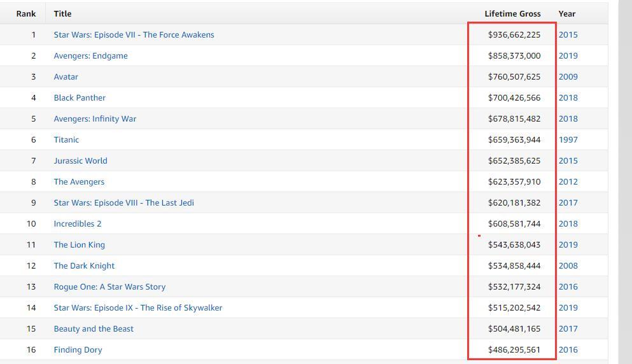Open The Avengers movie link

79,181
